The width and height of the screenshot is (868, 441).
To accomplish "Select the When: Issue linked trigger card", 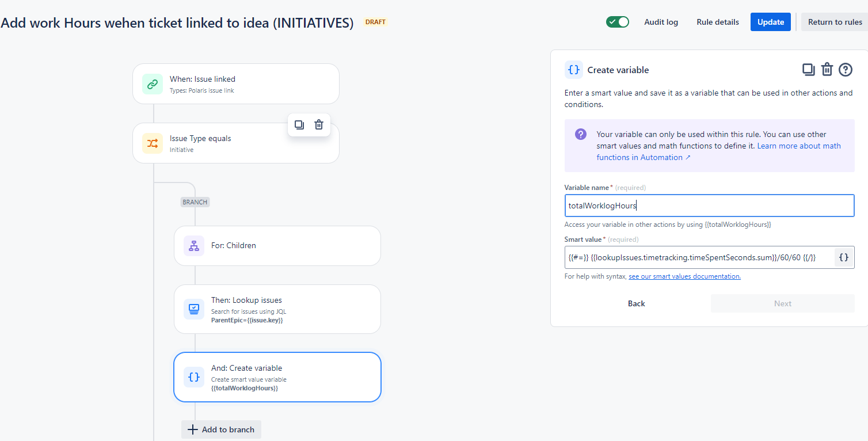I will click(236, 84).
